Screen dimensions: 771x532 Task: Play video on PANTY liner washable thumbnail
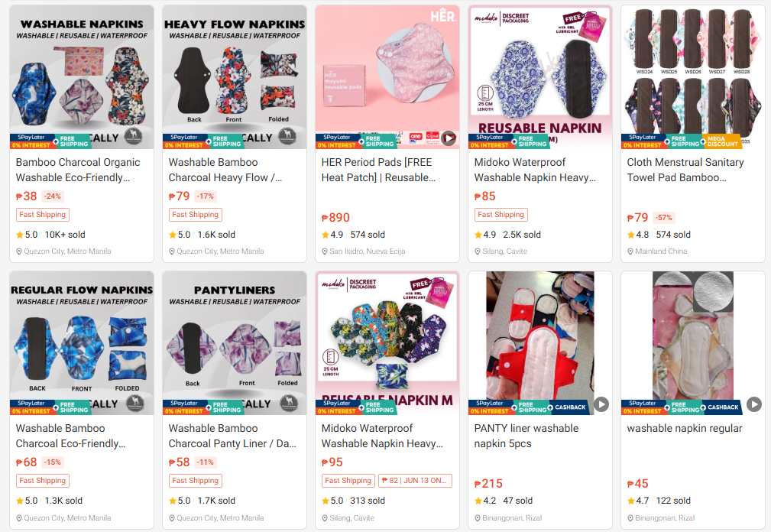601,404
